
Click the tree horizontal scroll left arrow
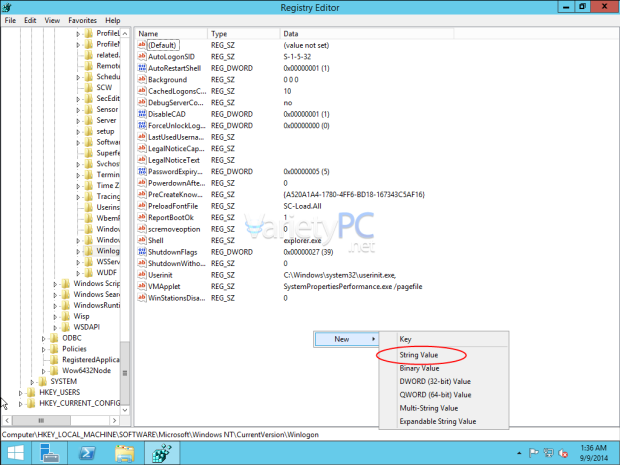pyautogui.click(x=7, y=420)
